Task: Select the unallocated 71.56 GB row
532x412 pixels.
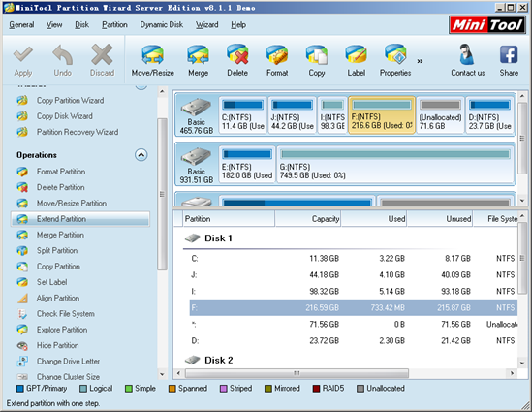Action: point(353,325)
